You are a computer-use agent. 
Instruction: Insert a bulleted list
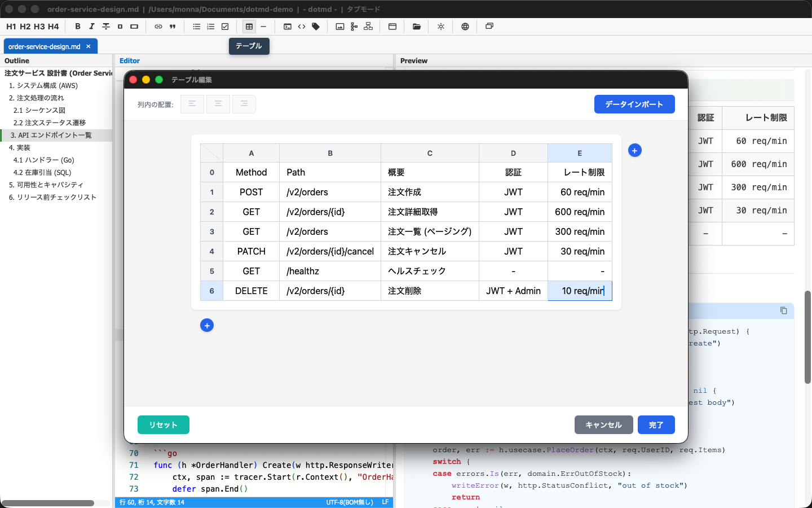(197, 27)
